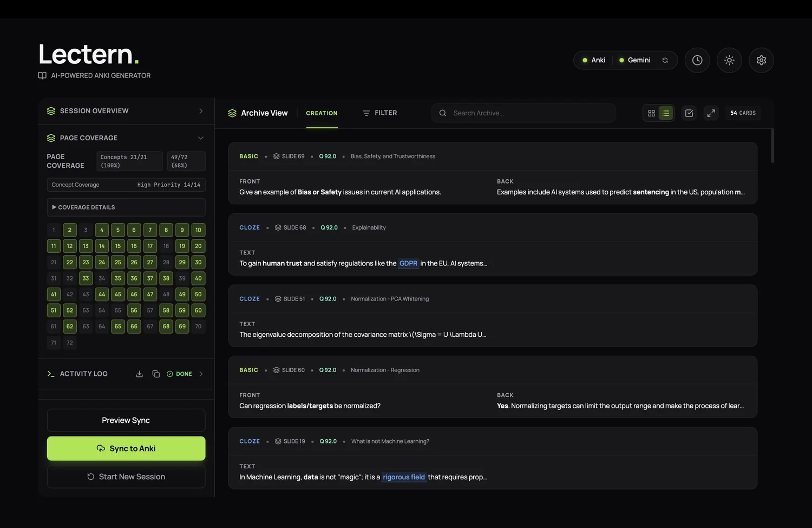Screen dimensions: 812x528
Task: Switch to grid view layout
Action: coord(651,113)
